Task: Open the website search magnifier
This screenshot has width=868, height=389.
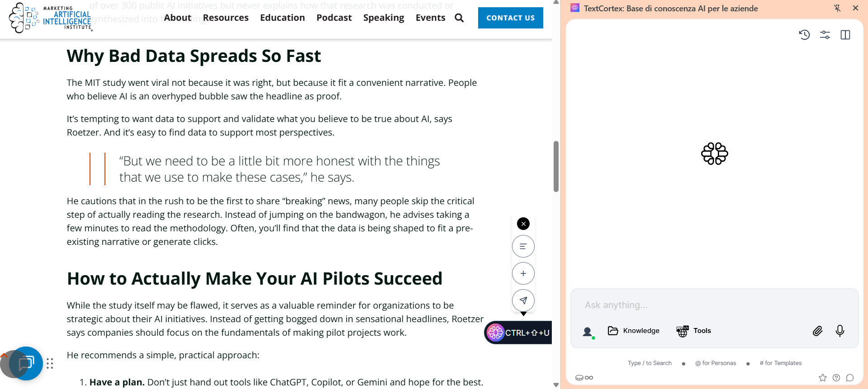Action: point(459,18)
